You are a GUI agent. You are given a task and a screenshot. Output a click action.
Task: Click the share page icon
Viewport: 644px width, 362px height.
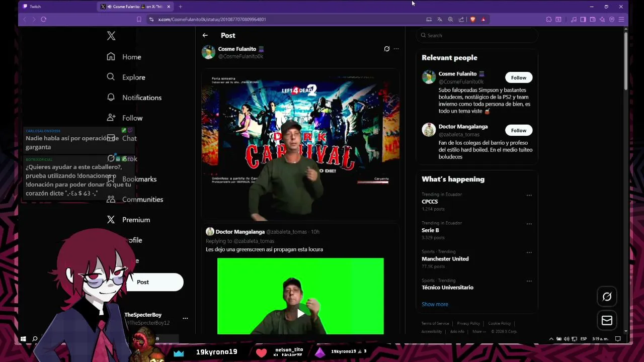[461, 19]
